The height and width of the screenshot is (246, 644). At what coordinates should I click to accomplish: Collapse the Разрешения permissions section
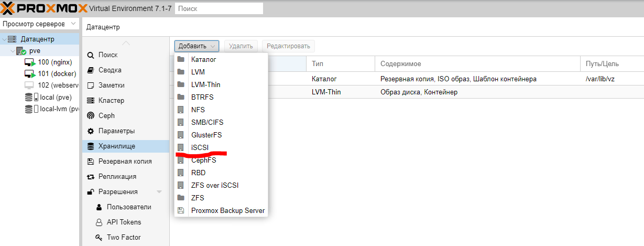[159, 191]
